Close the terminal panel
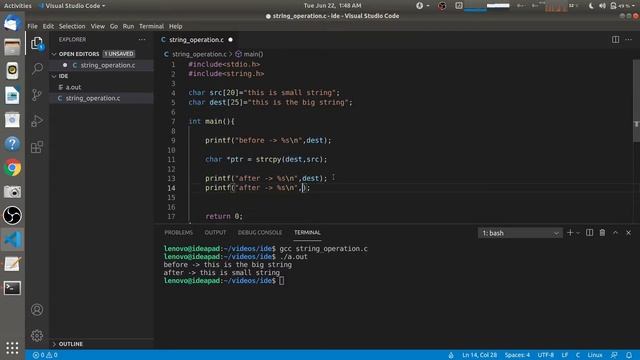The width and height of the screenshot is (640, 360). click(x=629, y=233)
